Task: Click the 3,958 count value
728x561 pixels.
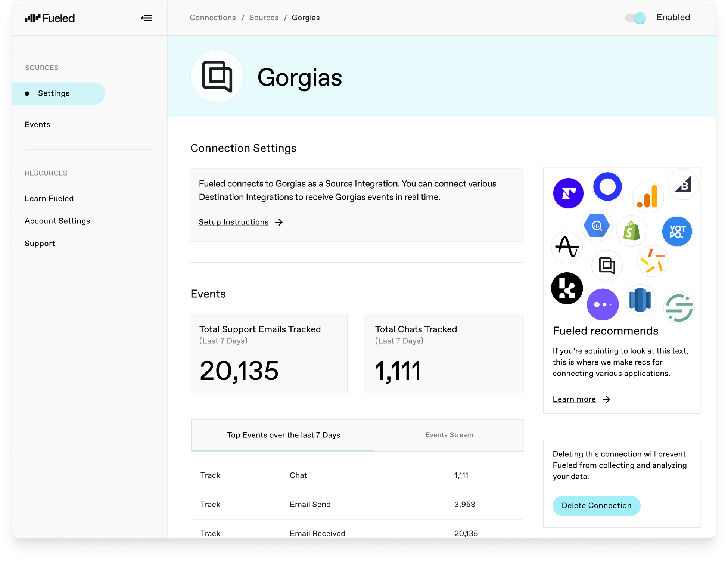Action: [x=464, y=505]
